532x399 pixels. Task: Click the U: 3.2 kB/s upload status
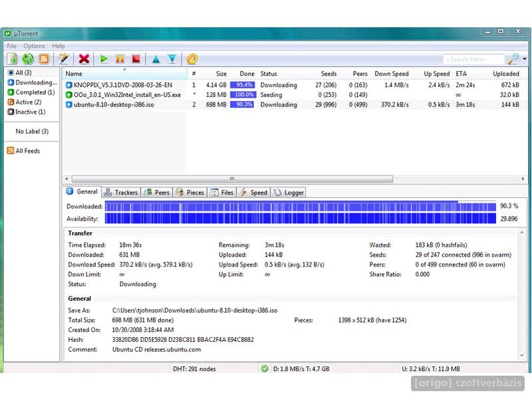[431, 369]
